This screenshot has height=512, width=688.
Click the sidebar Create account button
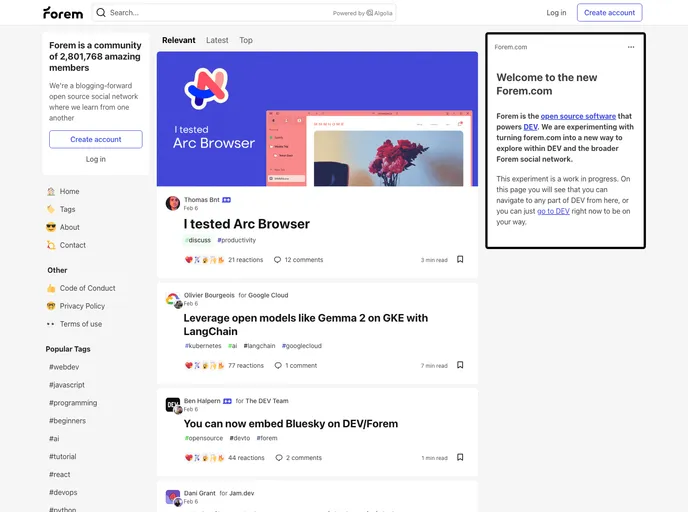tap(96, 140)
